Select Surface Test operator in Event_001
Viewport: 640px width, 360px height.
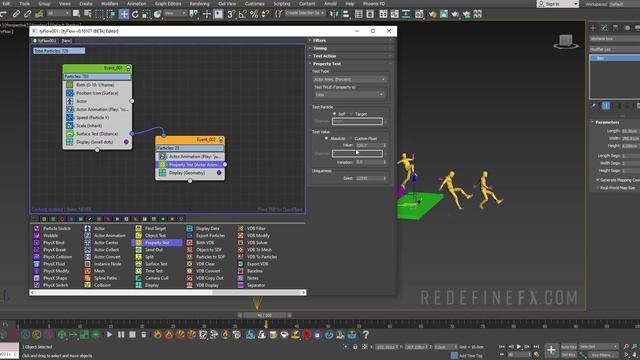point(97,134)
